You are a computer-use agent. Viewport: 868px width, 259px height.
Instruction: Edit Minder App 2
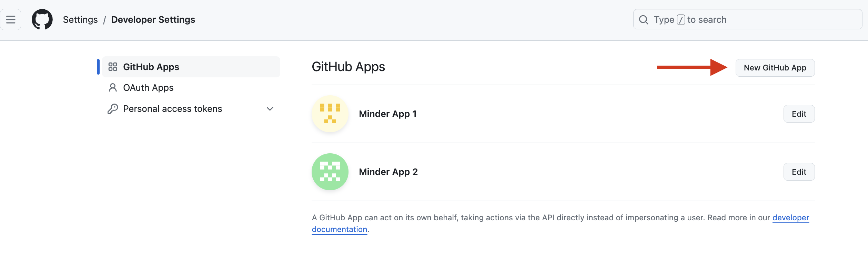(799, 172)
